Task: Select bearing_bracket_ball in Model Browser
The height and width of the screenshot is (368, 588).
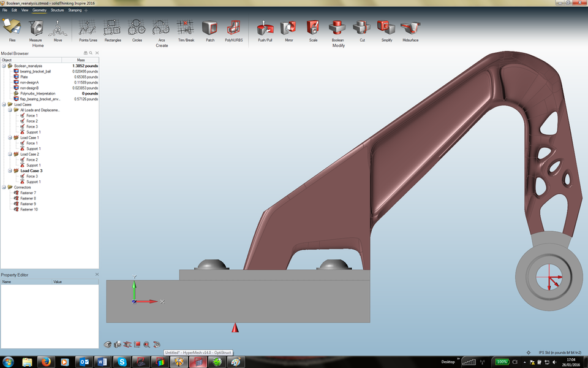Action: pyautogui.click(x=36, y=71)
